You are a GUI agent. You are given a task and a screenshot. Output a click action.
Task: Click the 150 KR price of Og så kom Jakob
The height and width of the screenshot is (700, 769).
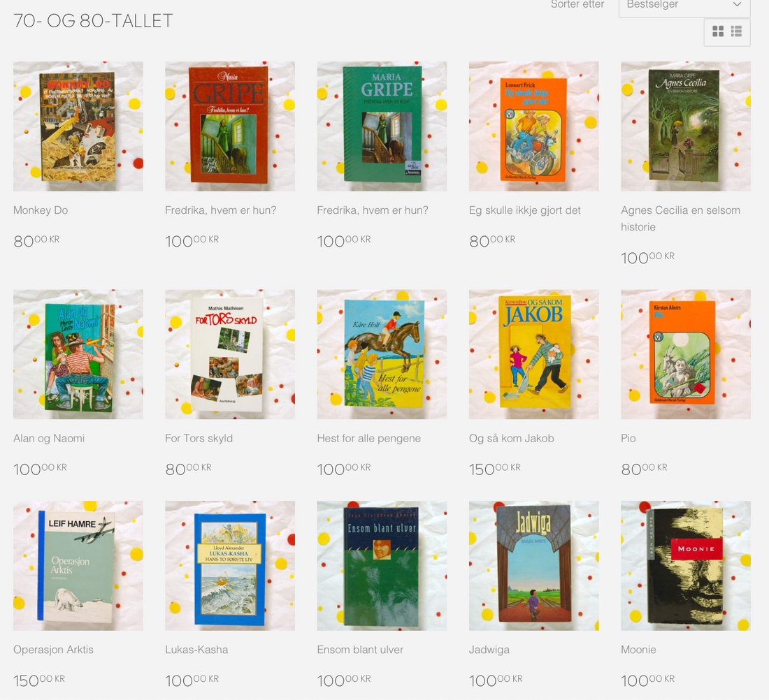click(x=495, y=469)
